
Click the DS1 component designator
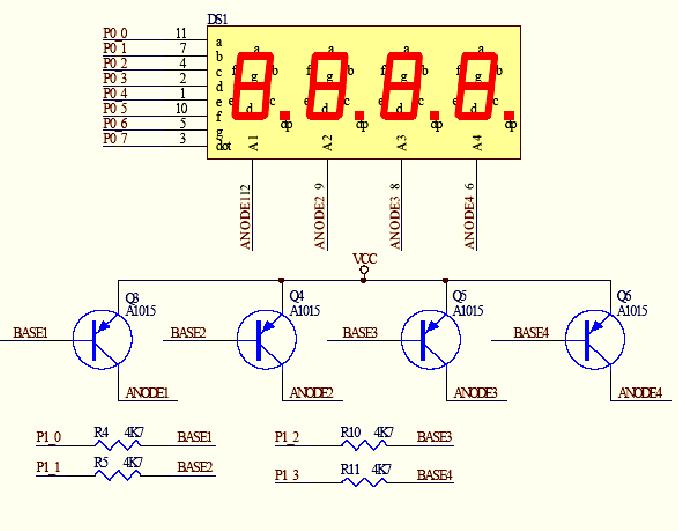[x=217, y=19]
